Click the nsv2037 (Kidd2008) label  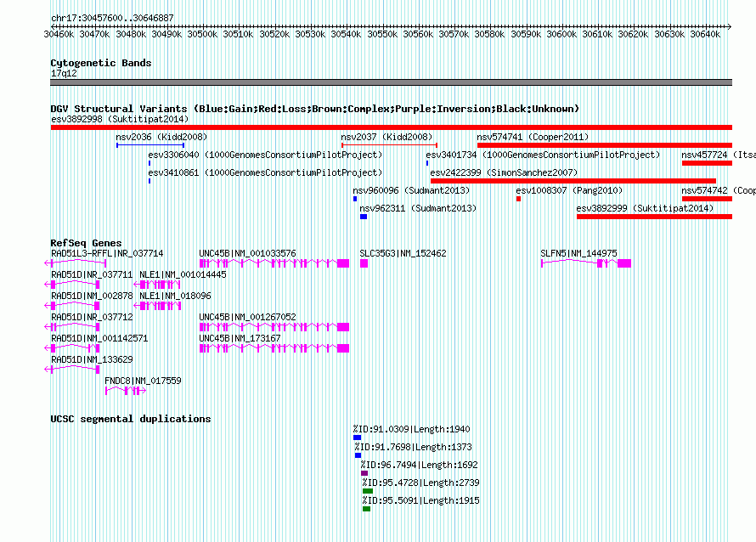pyautogui.click(x=386, y=137)
